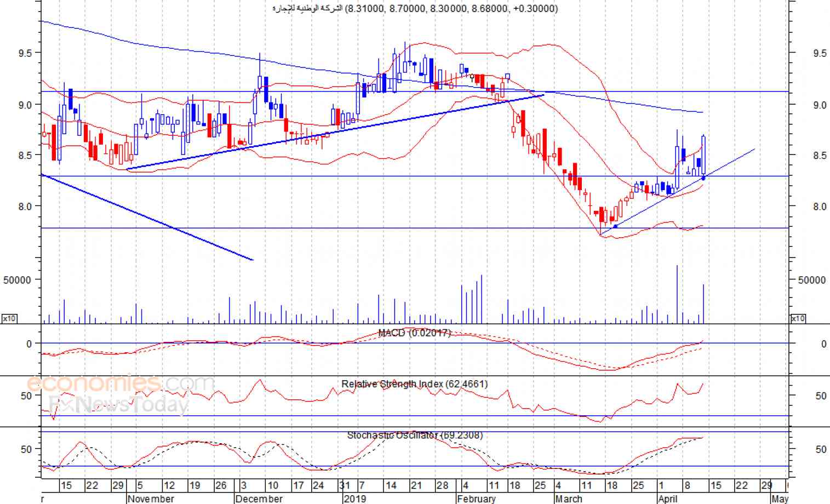The image size is (830, 504).
Task: Select the 2019 year label on the time axis
Action: (x=354, y=499)
